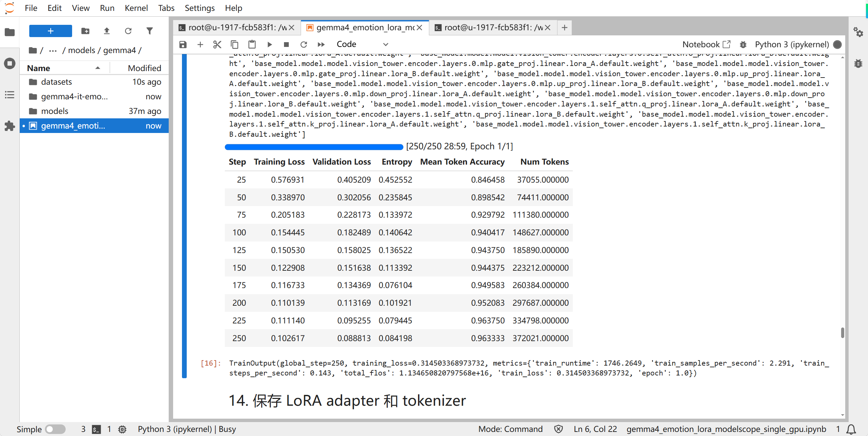Viewport: 868px width, 436px height.
Task: Paste cell from clipboard
Action: [252, 45]
